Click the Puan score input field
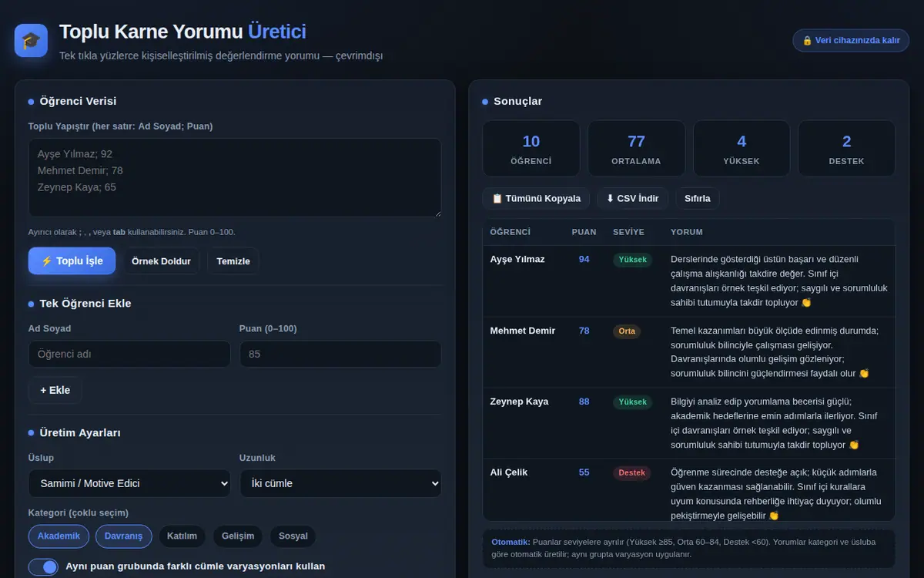 pyautogui.click(x=340, y=354)
